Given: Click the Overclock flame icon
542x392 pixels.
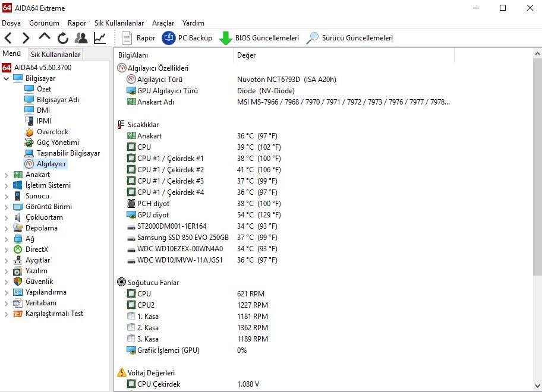Looking at the screenshot, I should click(29, 132).
